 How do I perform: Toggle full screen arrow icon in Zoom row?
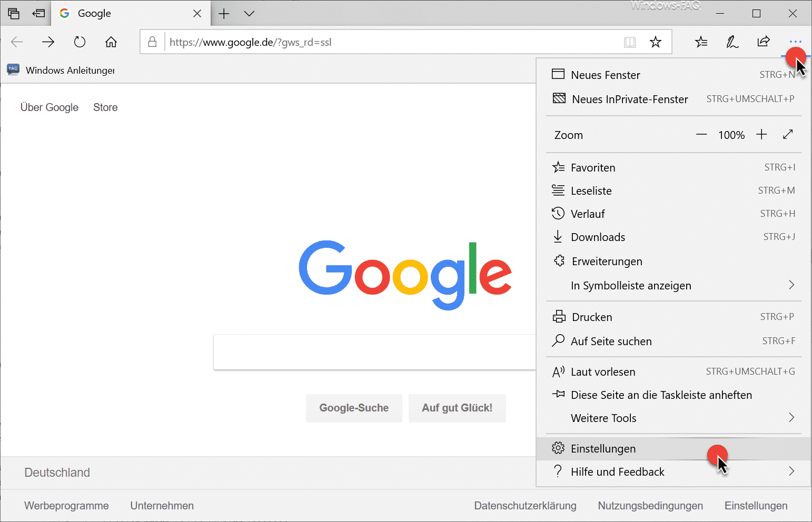[788, 135]
